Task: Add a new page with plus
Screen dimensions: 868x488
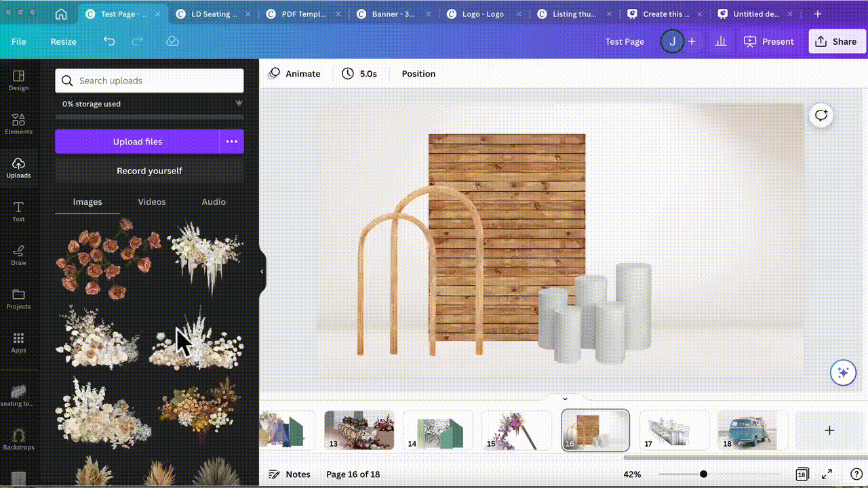Action: click(x=829, y=430)
